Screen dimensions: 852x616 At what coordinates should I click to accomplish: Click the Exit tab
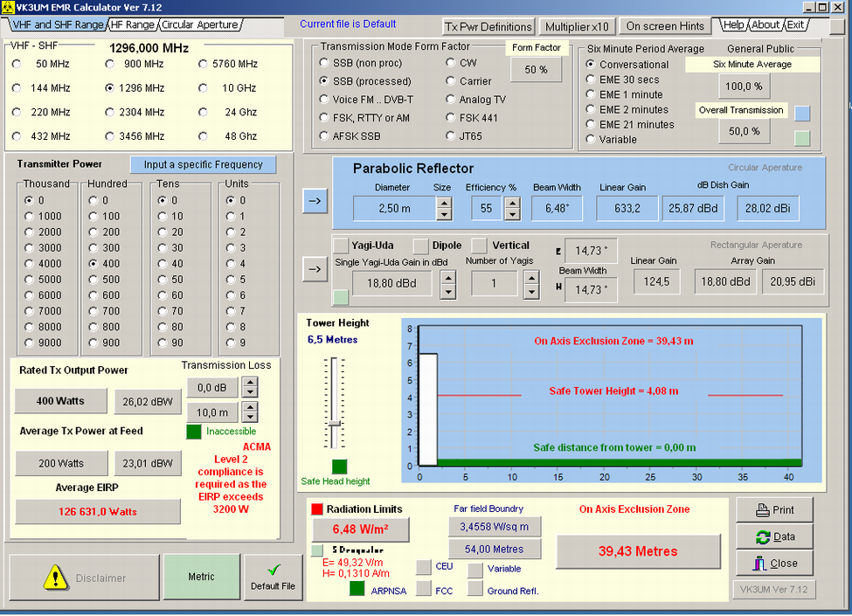pos(795,25)
